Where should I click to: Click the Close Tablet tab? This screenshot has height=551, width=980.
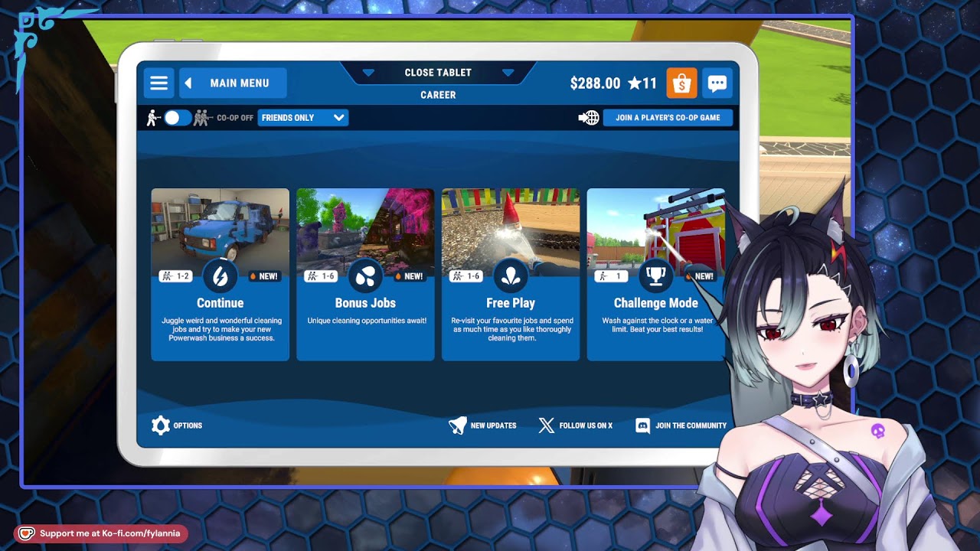coord(438,73)
